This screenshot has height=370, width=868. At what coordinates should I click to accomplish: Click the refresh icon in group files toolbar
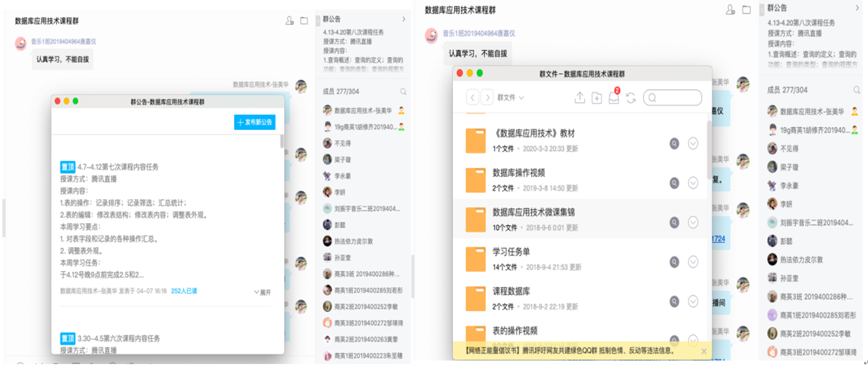click(x=631, y=98)
